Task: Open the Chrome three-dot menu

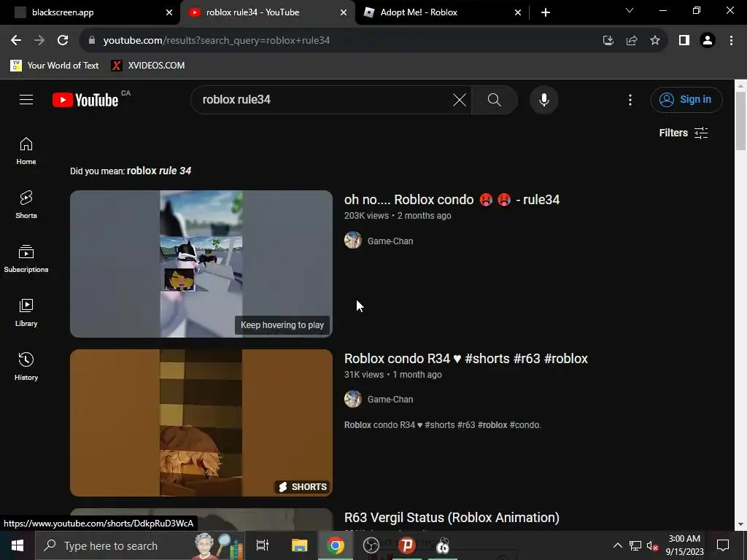Action: click(731, 41)
